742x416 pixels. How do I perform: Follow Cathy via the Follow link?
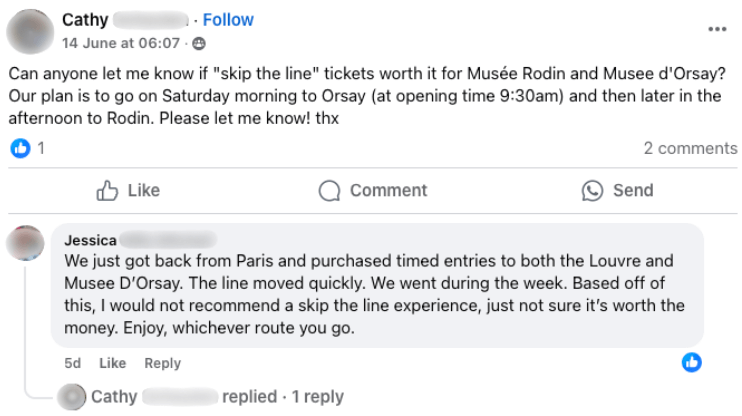pyautogui.click(x=228, y=20)
